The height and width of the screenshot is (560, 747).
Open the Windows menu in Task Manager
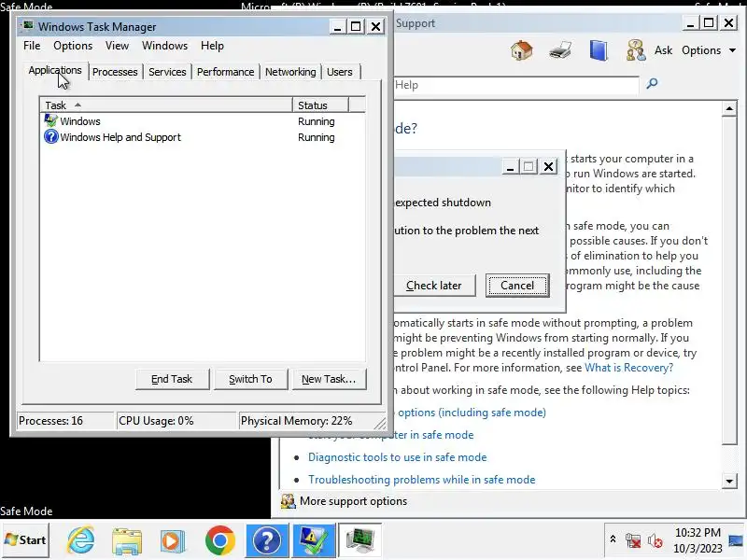tap(164, 46)
